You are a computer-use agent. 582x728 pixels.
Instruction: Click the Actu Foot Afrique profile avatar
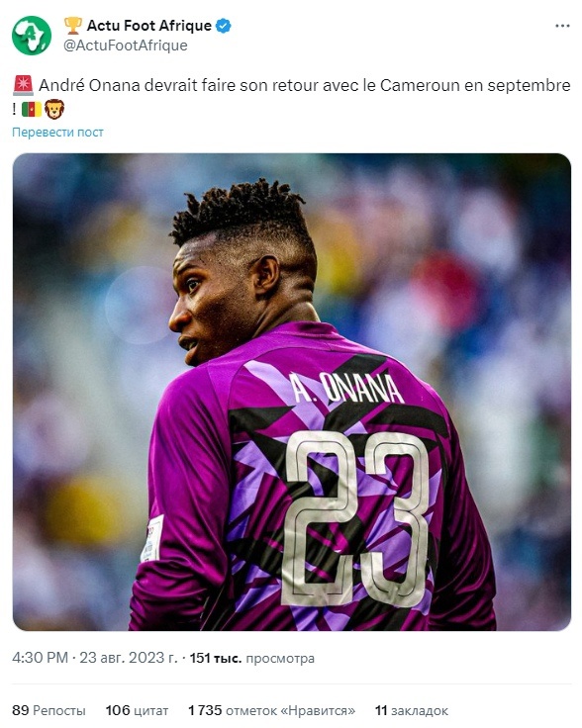[x=32, y=36]
